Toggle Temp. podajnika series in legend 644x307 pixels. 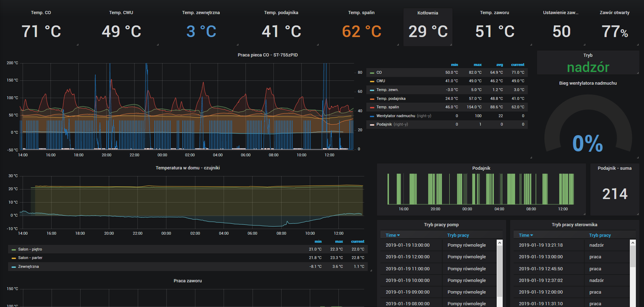point(391,98)
